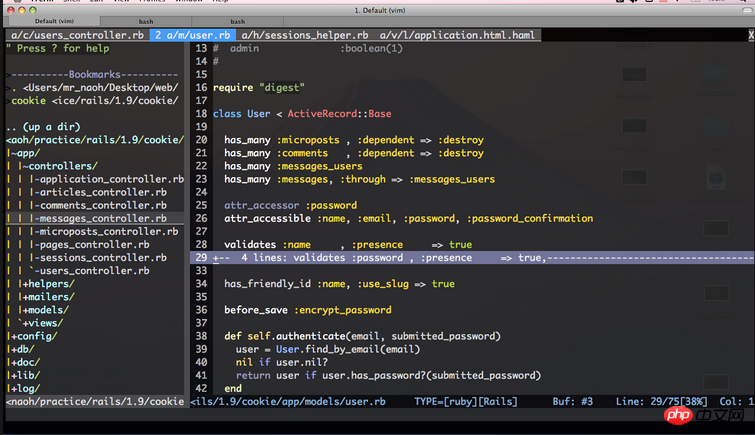
Task: Click the X to close the vim tab
Action: [x=751, y=35]
